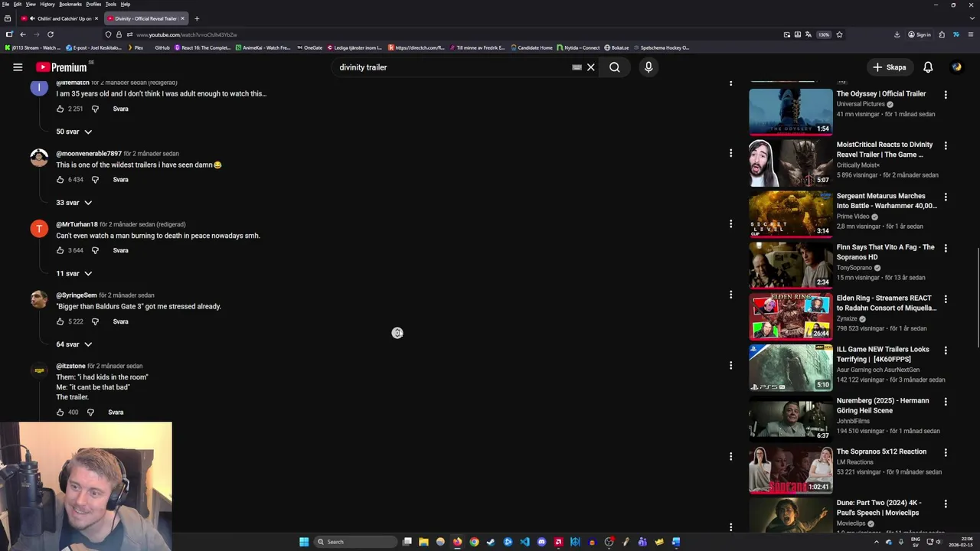
Task: Open Visual Studio Code from taskbar
Action: click(x=524, y=542)
